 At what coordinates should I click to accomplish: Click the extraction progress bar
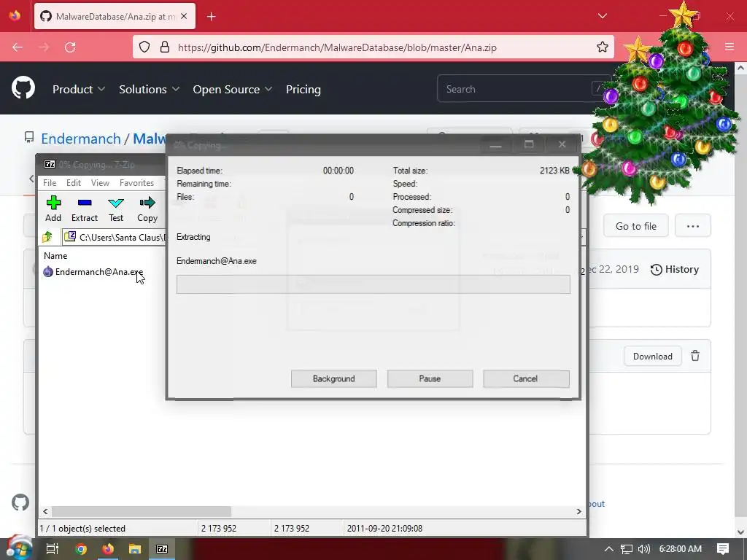click(373, 284)
